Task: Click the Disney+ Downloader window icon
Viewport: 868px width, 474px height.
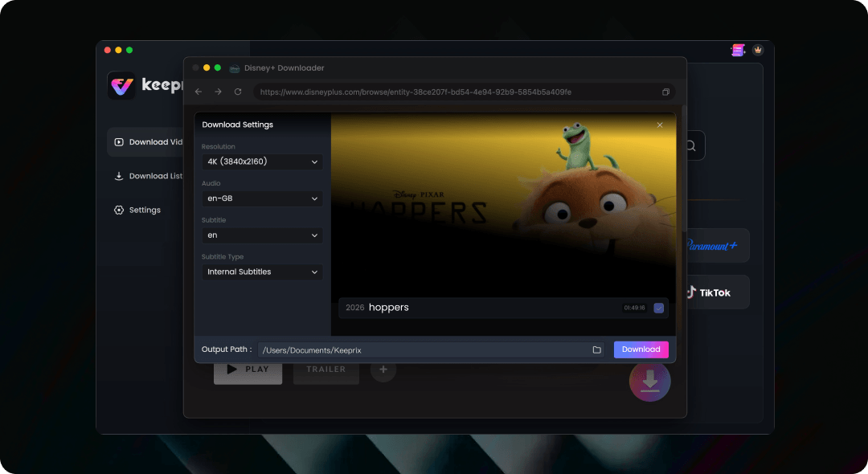Action: point(234,68)
